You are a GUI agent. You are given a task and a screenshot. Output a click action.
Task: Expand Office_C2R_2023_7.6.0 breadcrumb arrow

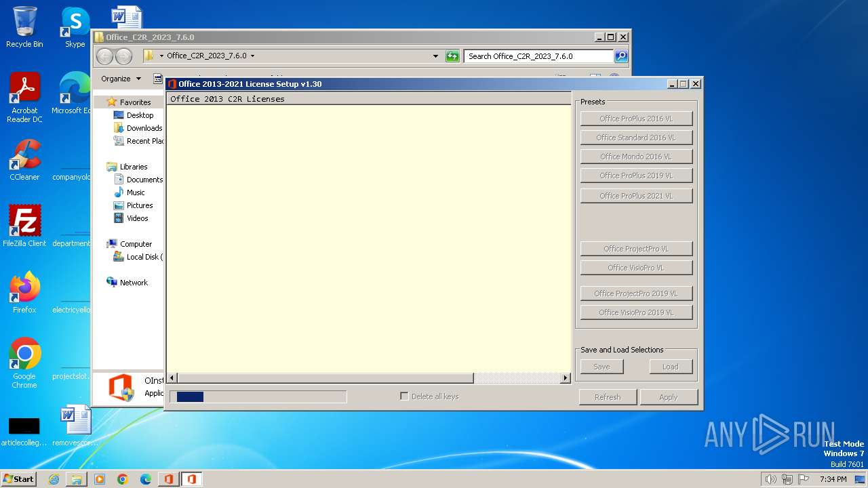pyautogui.click(x=253, y=56)
